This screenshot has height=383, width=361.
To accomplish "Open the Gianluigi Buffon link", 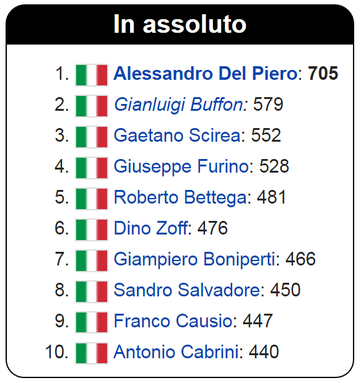I will pyautogui.click(x=179, y=105).
